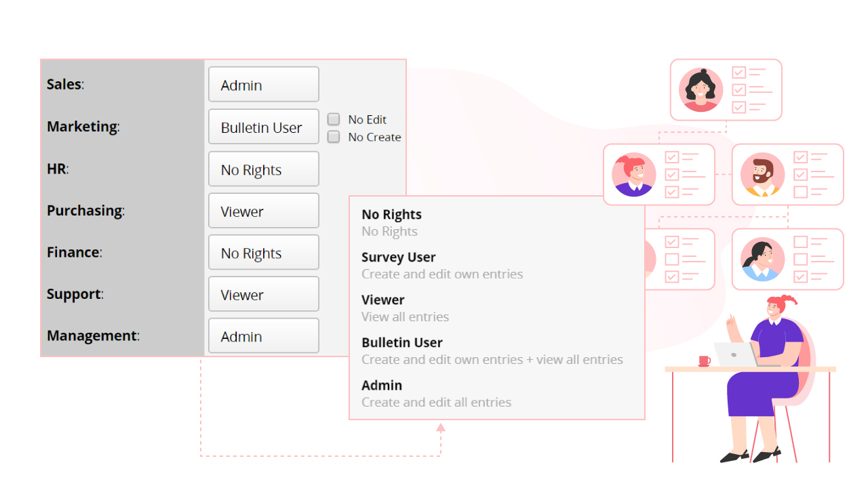Viewport: 868px width, 488px height.
Task: Open the Purchasing Viewer dropdown
Action: (263, 211)
